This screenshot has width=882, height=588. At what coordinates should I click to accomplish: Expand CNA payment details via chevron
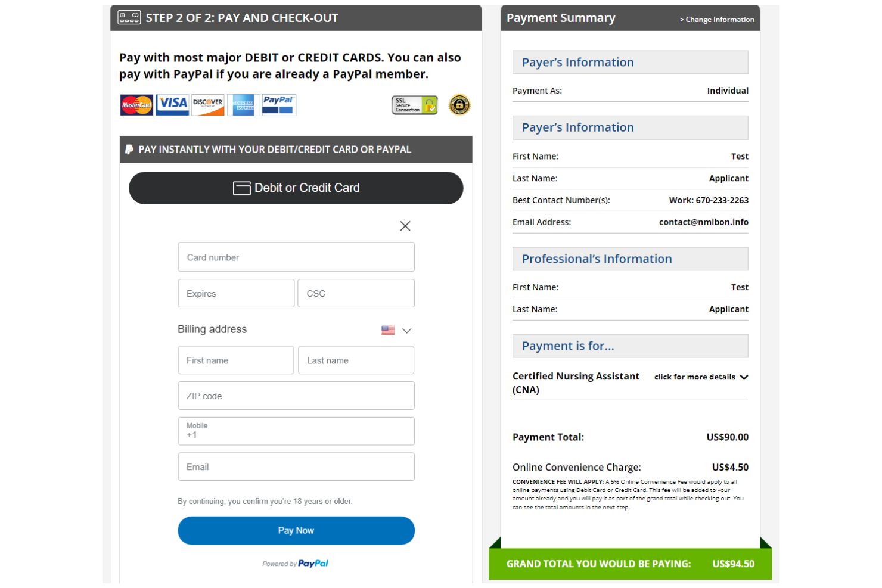(x=744, y=377)
